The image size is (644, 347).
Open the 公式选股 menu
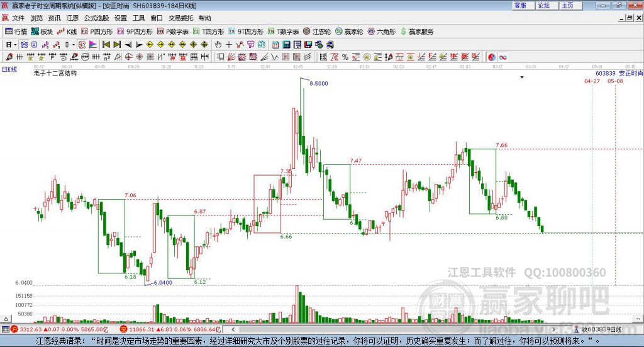pos(96,18)
